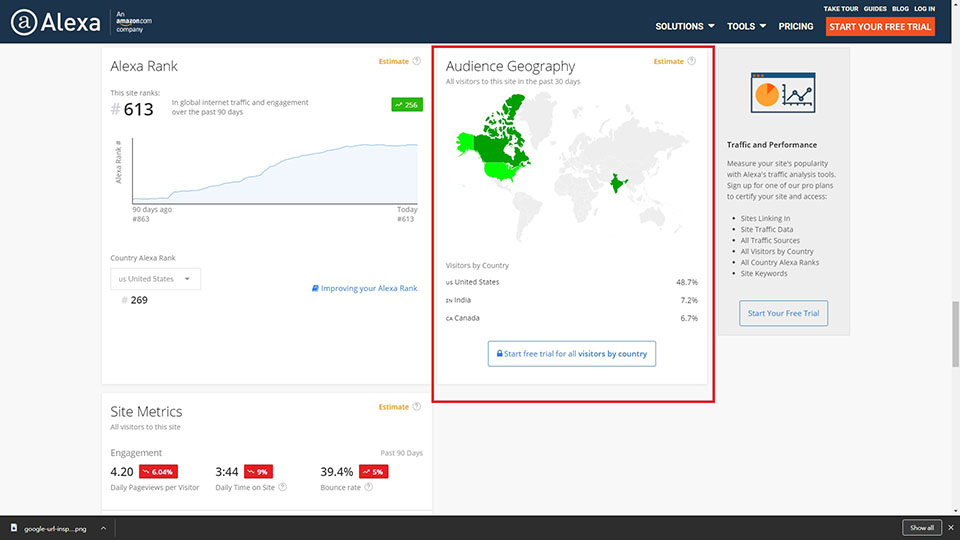Click the red 6.04% pageviews change badge

pyautogui.click(x=158, y=472)
